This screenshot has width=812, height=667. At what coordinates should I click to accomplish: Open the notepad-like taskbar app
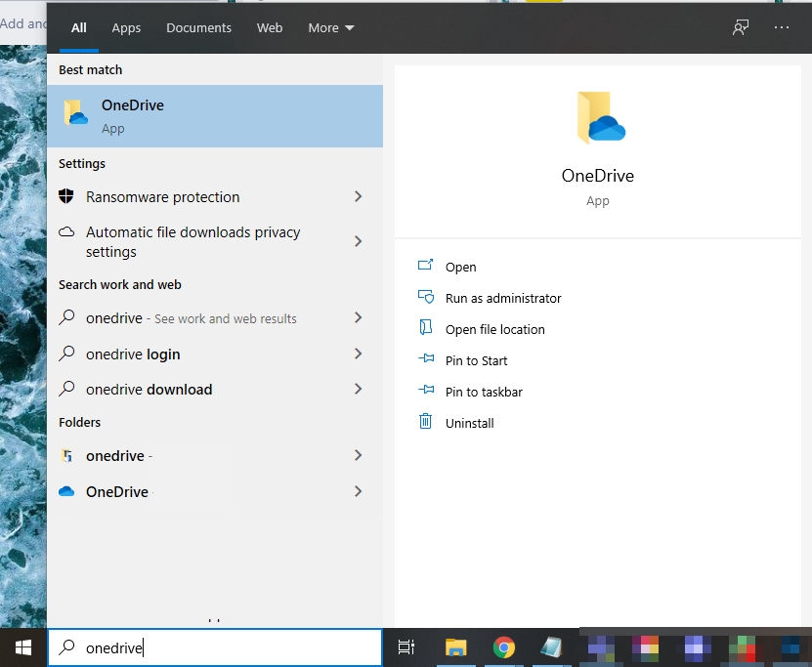(x=551, y=647)
